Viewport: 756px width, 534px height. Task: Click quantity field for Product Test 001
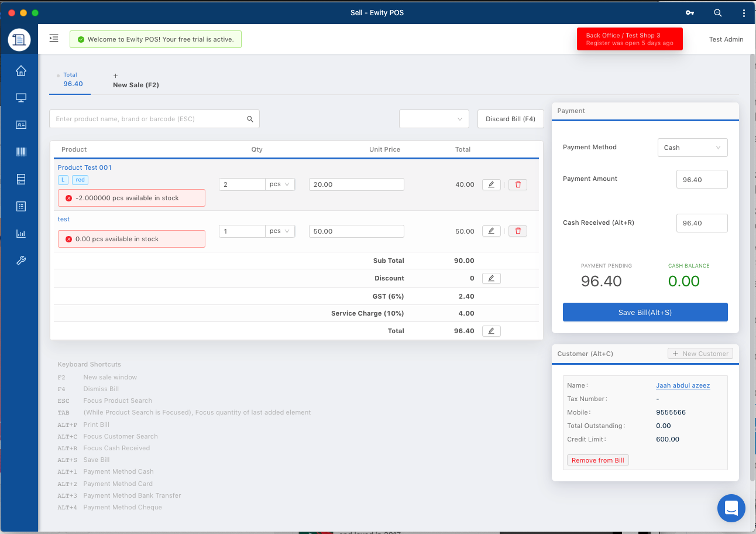242,184
